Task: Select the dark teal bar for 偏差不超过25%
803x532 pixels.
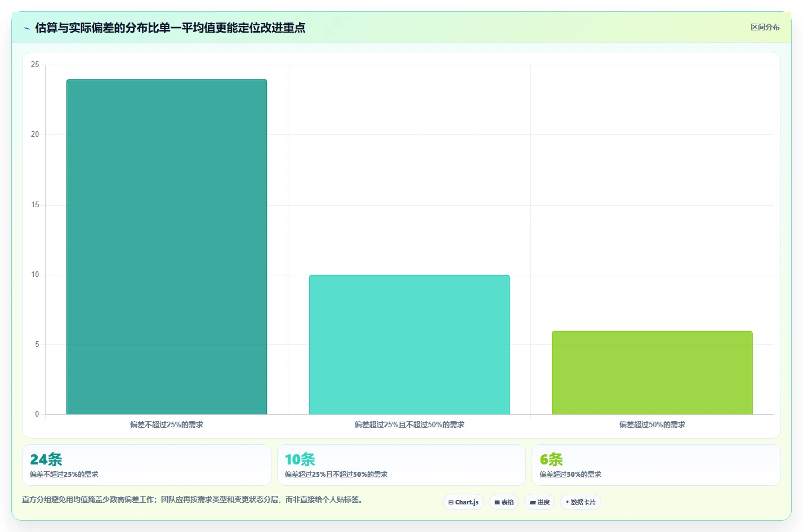Action: click(x=167, y=247)
